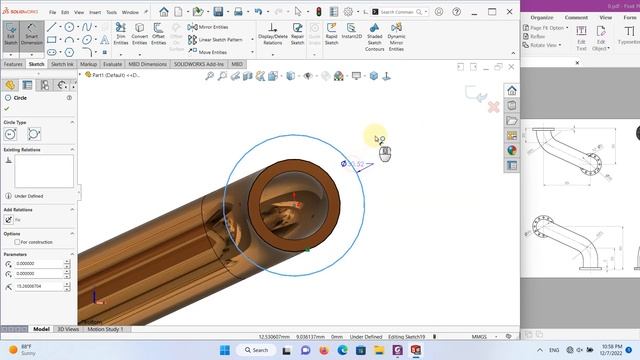This screenshot has width=640, height=360.
Task: Open Linear Sketch Pattern dropdown arrow
Action: pos(252,40)
